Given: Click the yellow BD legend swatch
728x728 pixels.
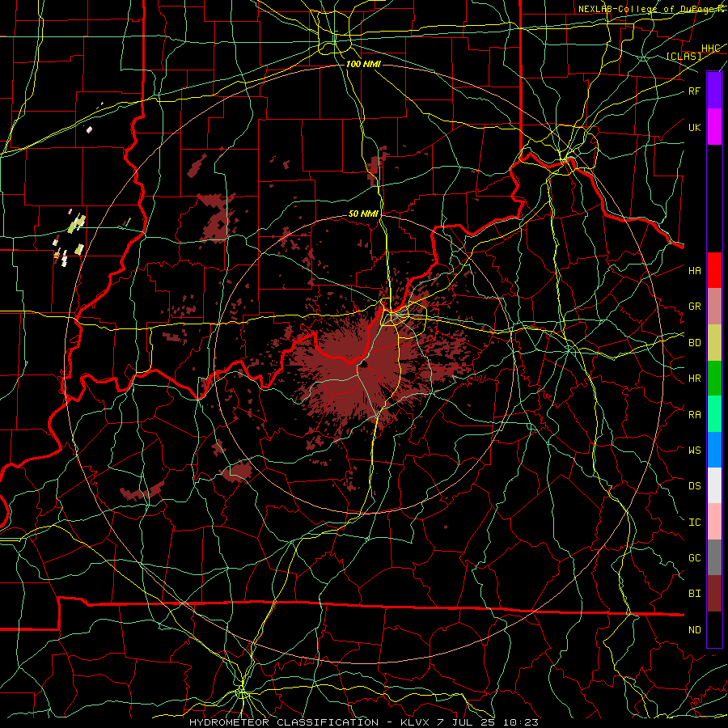Looking at the screenshot, I should click(714, 343).
